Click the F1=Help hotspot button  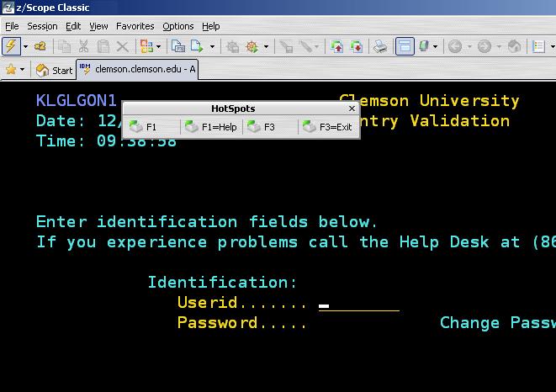[211, 127]
